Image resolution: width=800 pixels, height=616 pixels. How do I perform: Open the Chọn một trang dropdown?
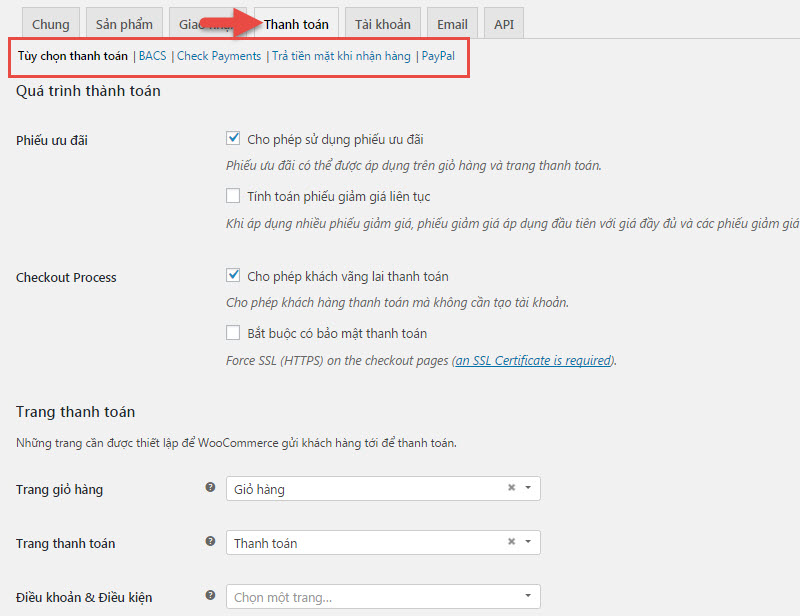tap(382, 597)
